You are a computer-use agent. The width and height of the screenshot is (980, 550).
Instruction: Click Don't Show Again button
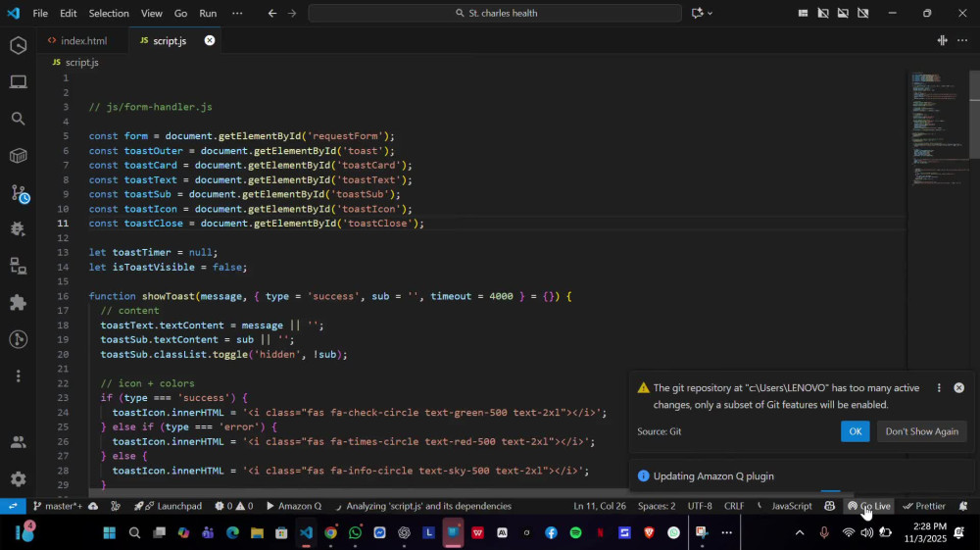coord(921,431)
